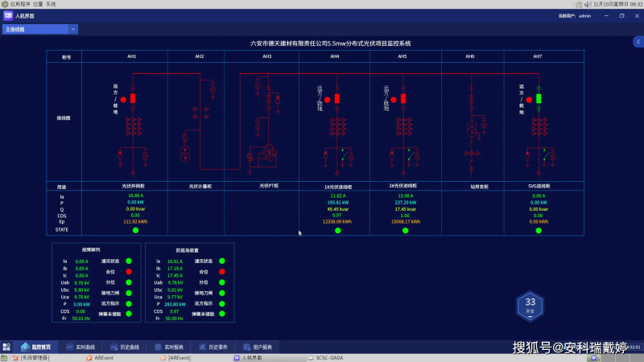
Task: Open the 历史曲线 history curve icon
Action: tap(114, 348)
